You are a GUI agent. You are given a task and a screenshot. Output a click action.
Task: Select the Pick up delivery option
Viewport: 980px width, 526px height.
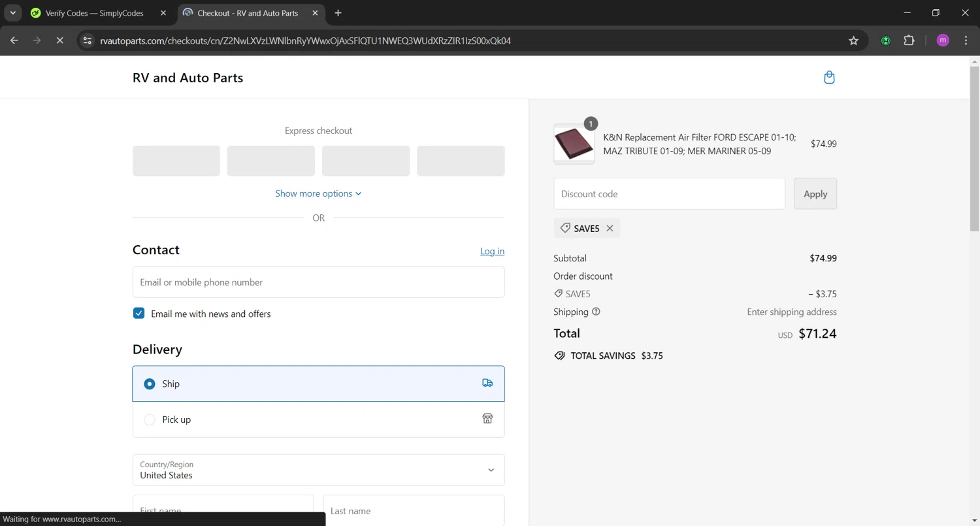coord(318,419)
